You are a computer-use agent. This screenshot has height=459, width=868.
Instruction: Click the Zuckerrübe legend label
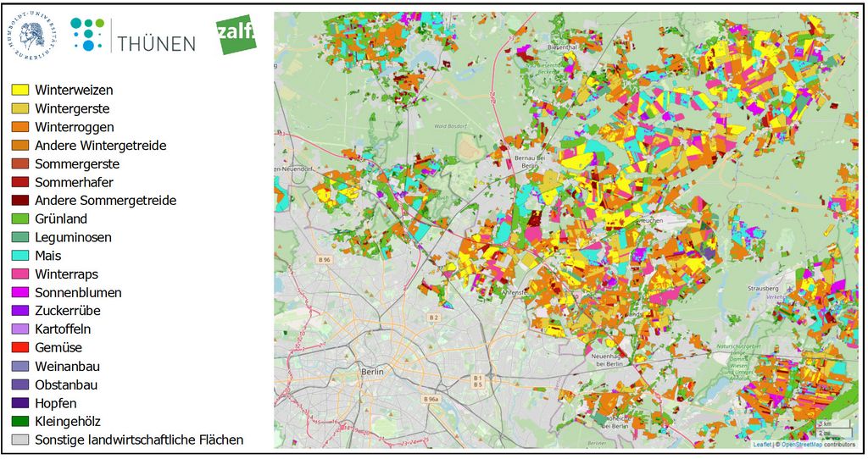[x=67, y=311]
